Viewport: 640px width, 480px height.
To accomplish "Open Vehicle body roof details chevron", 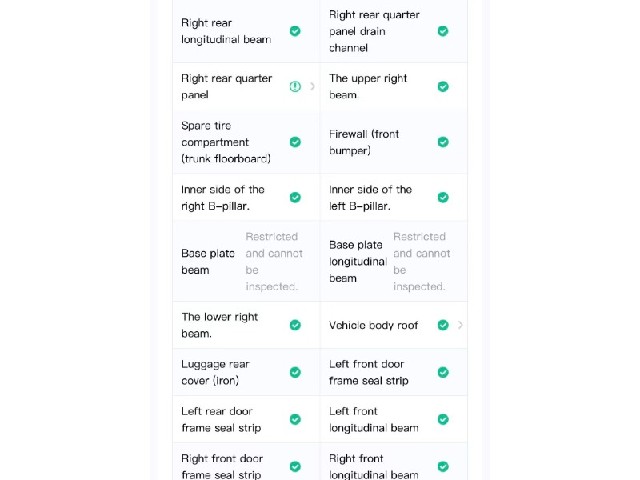I will pos(460,325).
